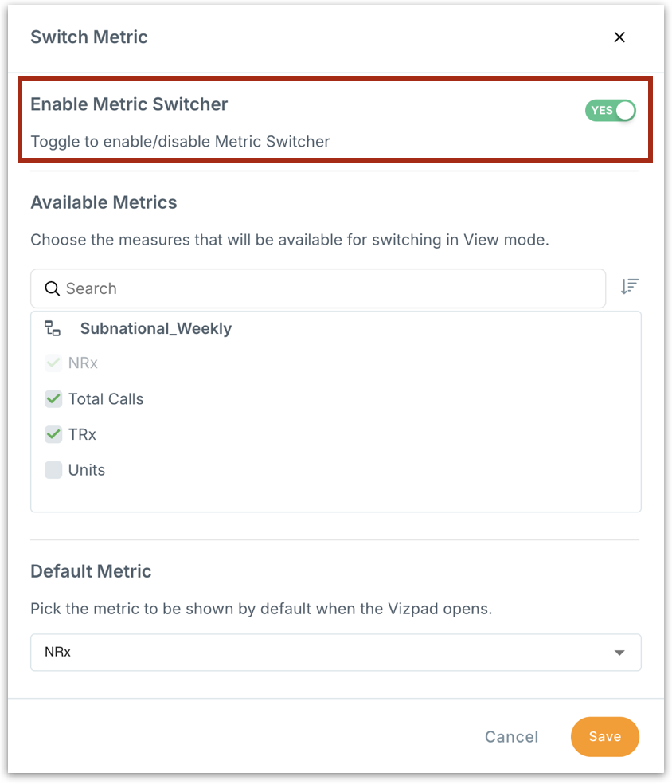Screen dimensions: 672x784
Task: Expand the Default Metric dropdown arrow
Action: point(619,653)
